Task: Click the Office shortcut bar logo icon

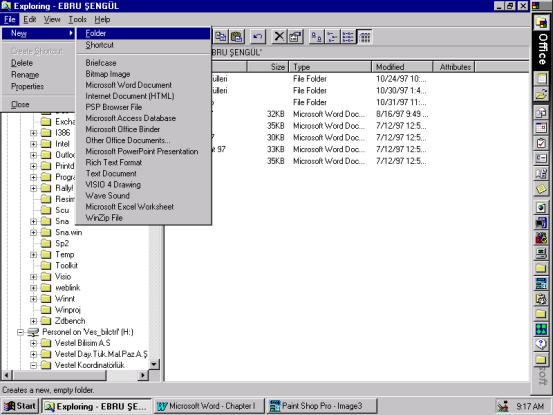Action: [x=541, y=23]
